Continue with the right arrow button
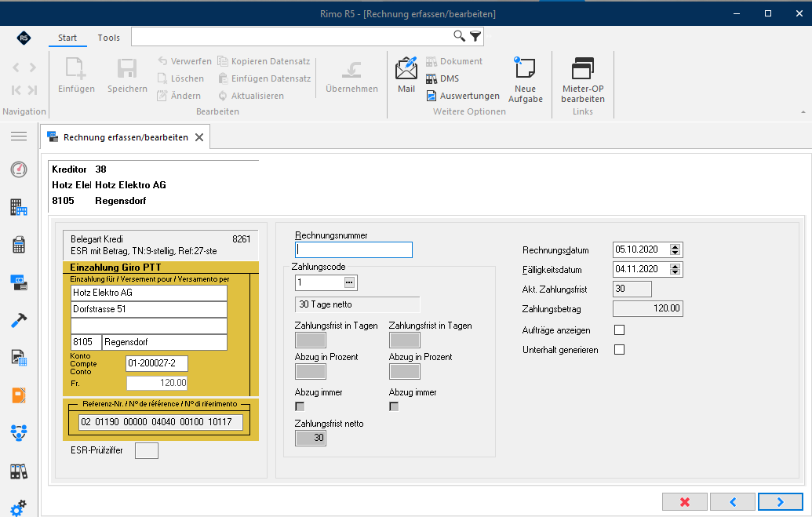This screenshot has height=517, width=812. tap(781, 501)
